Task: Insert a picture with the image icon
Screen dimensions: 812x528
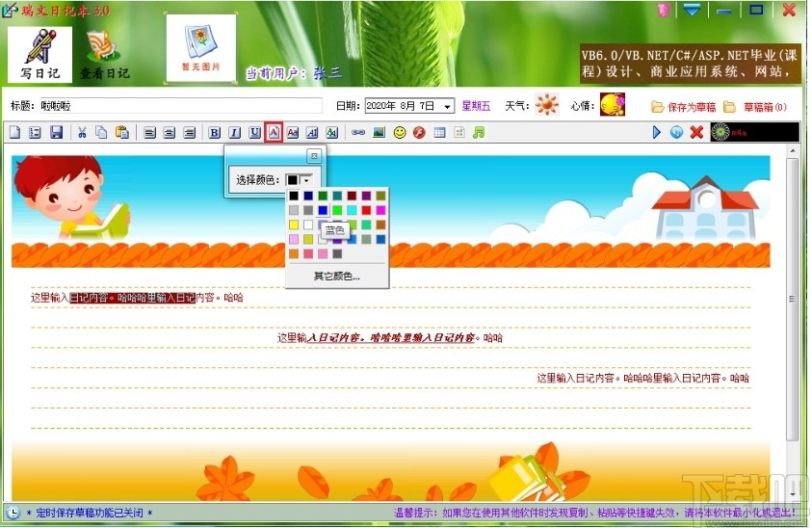Action: (380, 133)
